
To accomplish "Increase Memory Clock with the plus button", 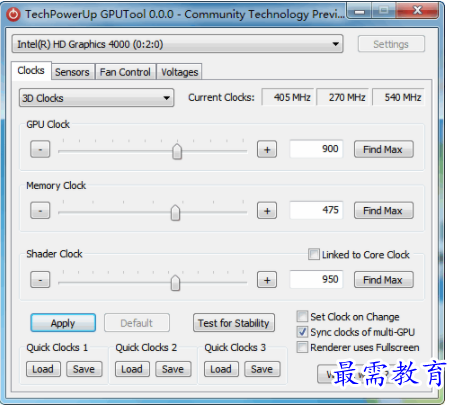I will (x=267, y=210).
